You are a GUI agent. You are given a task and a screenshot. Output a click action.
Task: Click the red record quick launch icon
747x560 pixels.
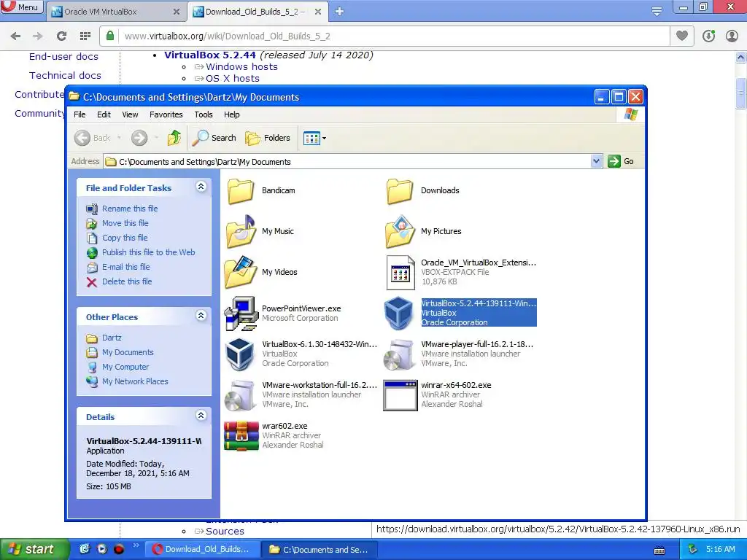click(x=119, y=549)
